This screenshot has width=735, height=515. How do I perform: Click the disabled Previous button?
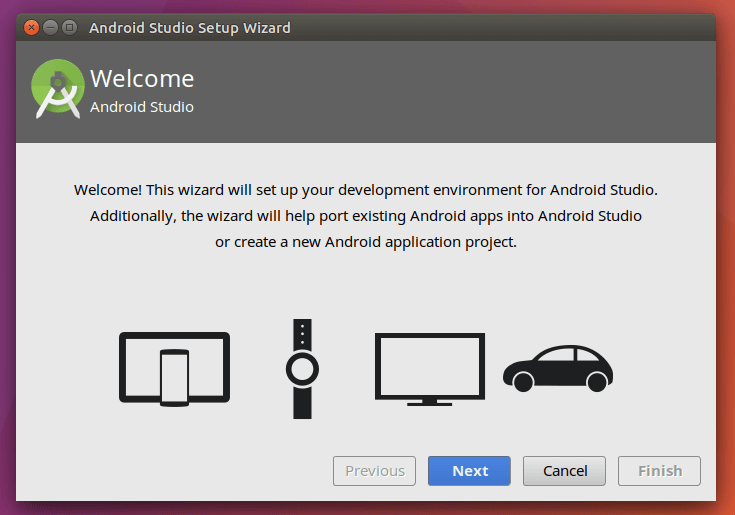375,471
